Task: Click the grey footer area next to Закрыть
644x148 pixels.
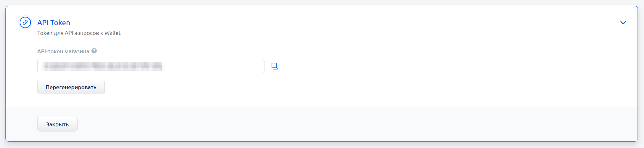Action: pos(354,124)
